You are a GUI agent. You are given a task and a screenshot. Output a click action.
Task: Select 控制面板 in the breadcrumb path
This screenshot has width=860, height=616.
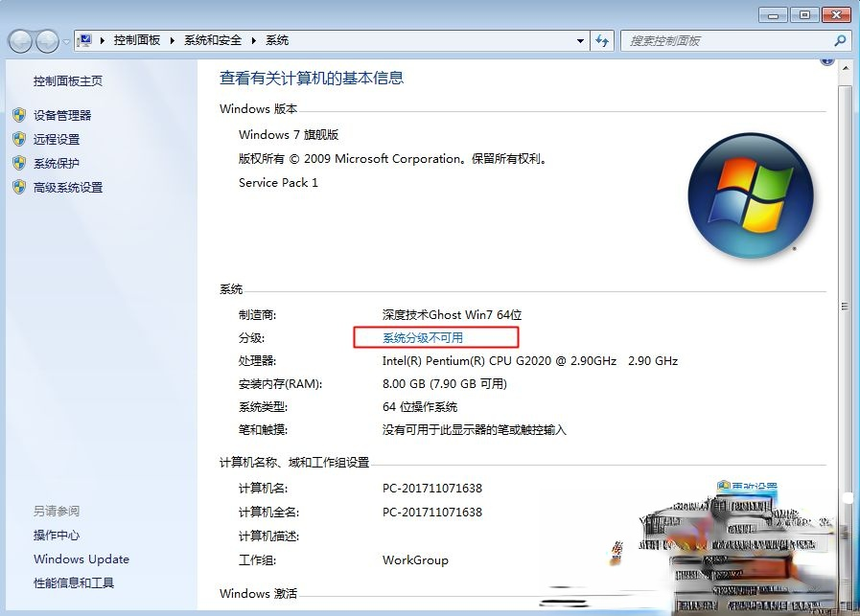coord(137,40)
